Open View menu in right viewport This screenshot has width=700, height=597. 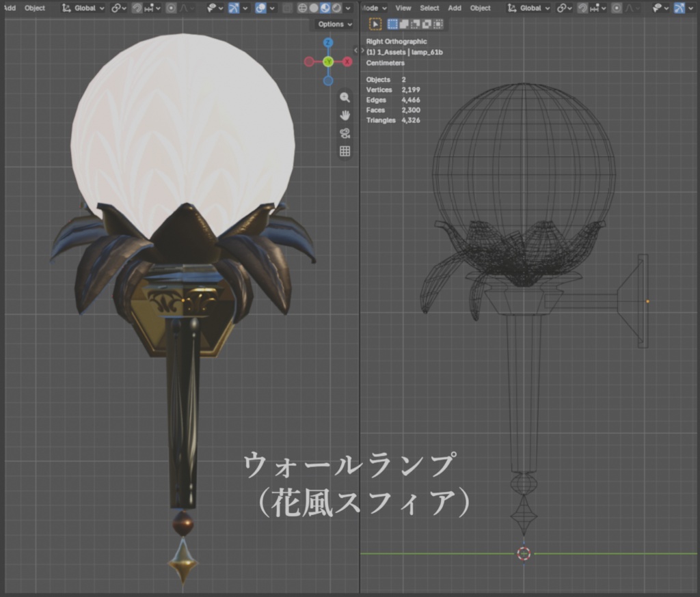pyautogui.click(x=403, y=8)
